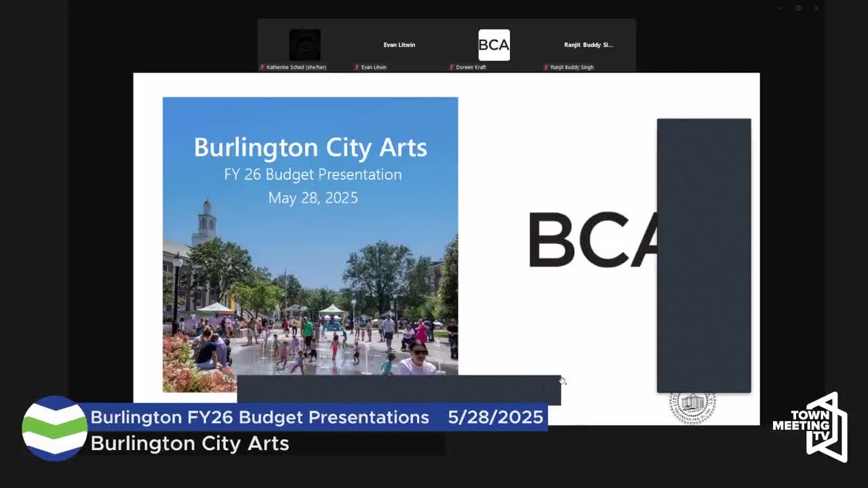868x488 pixels.
Task: Toggle Katherine Schad's video thumbnail
Action: click(305, 45)
